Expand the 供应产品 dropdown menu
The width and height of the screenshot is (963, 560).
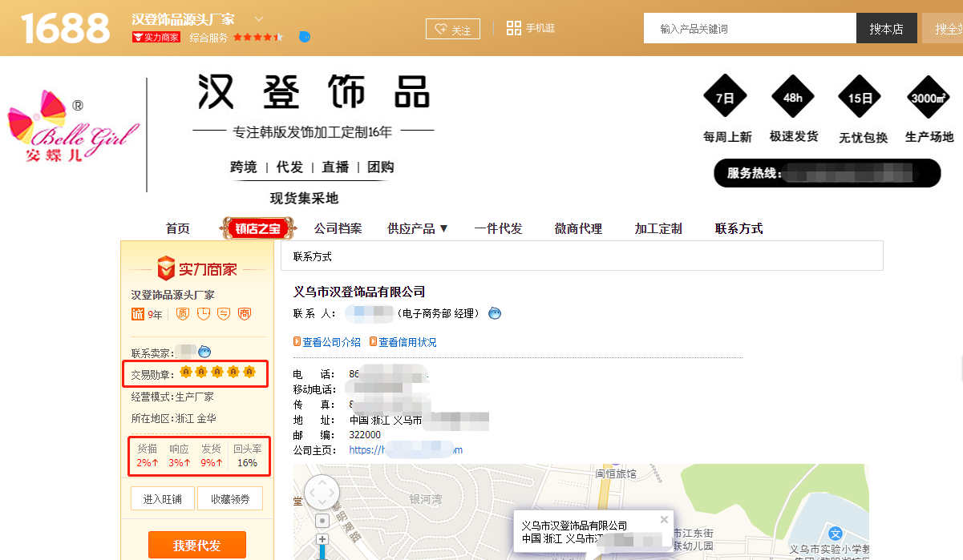click(418, 228)
